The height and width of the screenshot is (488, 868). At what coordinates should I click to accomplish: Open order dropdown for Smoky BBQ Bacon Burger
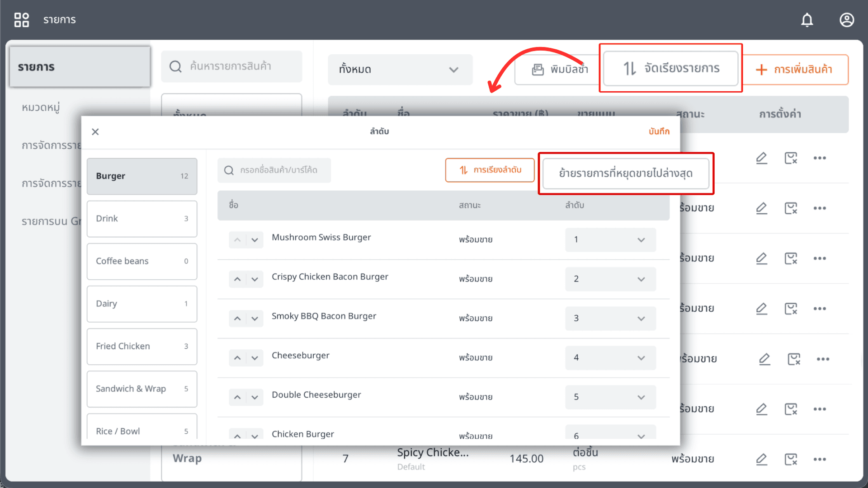(610, 319)
